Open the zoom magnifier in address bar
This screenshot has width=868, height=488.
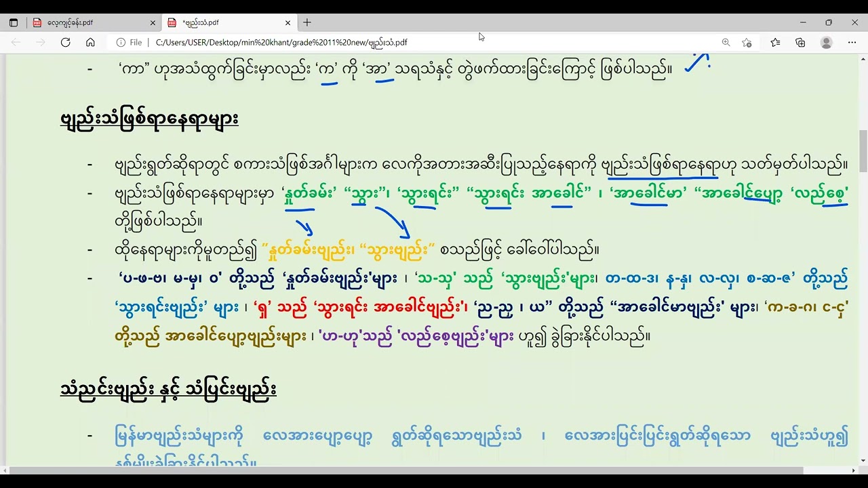(726, 42)
